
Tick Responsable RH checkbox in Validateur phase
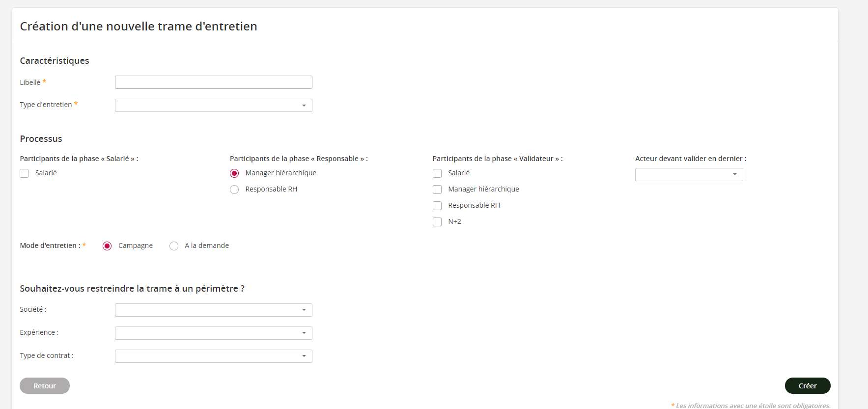pos(437,206)
